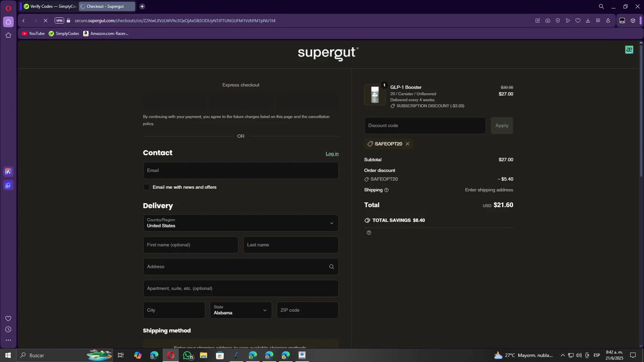The width and height of the screenshot is (644, 362).
Task: Click the question icon below Total Savings
Action: coord(369,232)
